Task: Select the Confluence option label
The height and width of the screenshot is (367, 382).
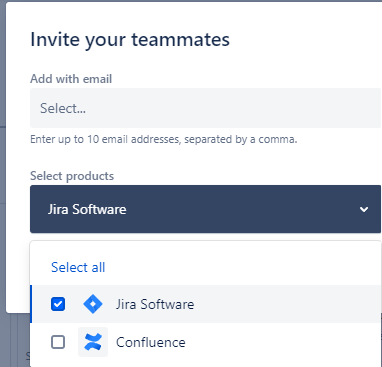Action: tap(151, 342)
